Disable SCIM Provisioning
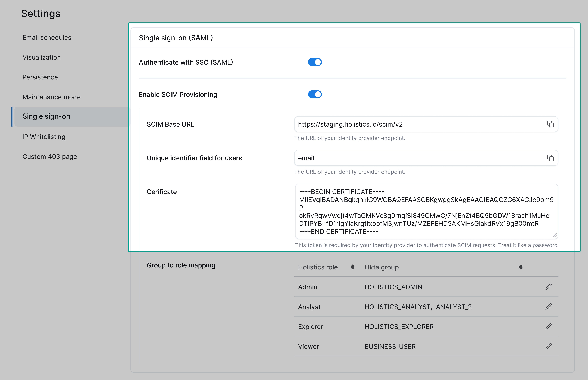 (315, 94)
